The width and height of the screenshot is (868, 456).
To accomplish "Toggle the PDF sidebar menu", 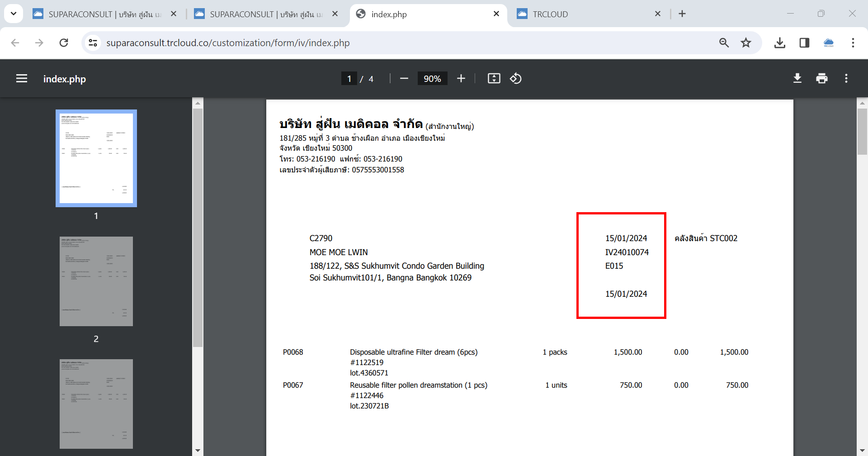I will click(22, 79).
